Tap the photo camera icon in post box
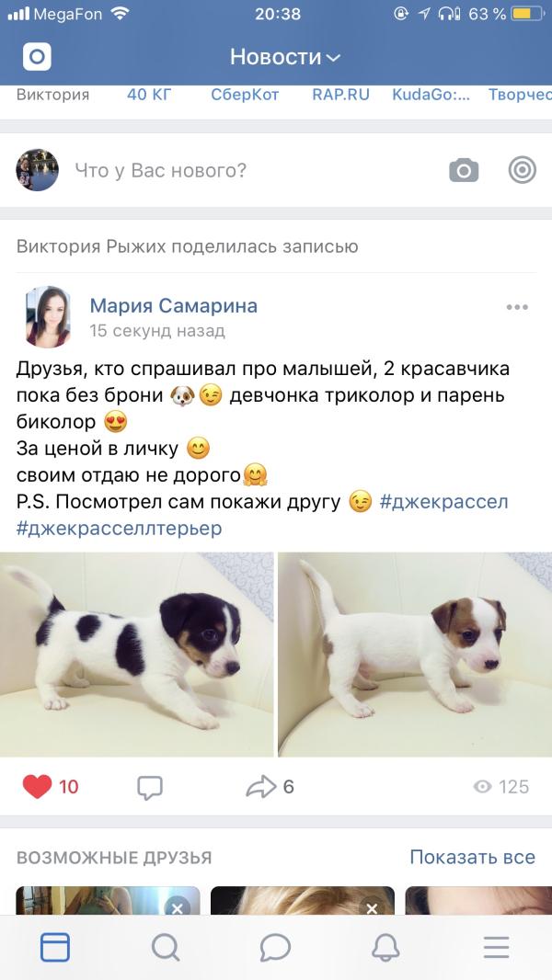The height and width of the screenshot is (980, 552). [x=464, y=170]
